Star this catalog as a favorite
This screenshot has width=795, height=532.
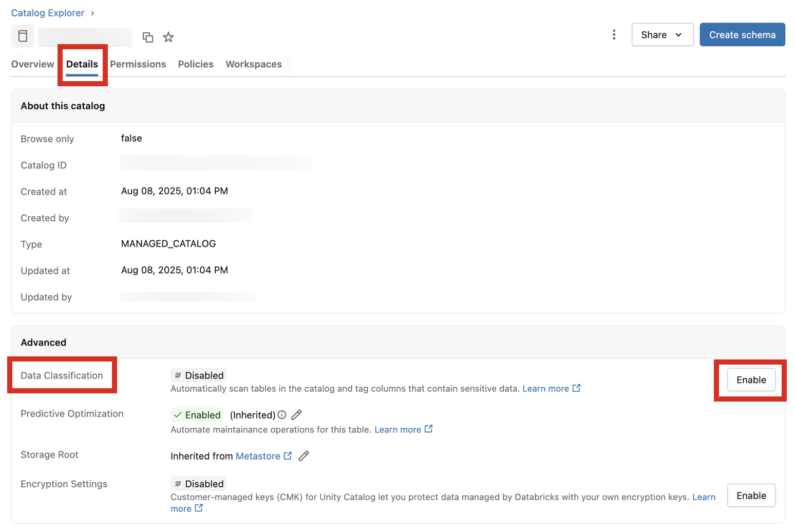pos(168,37)
